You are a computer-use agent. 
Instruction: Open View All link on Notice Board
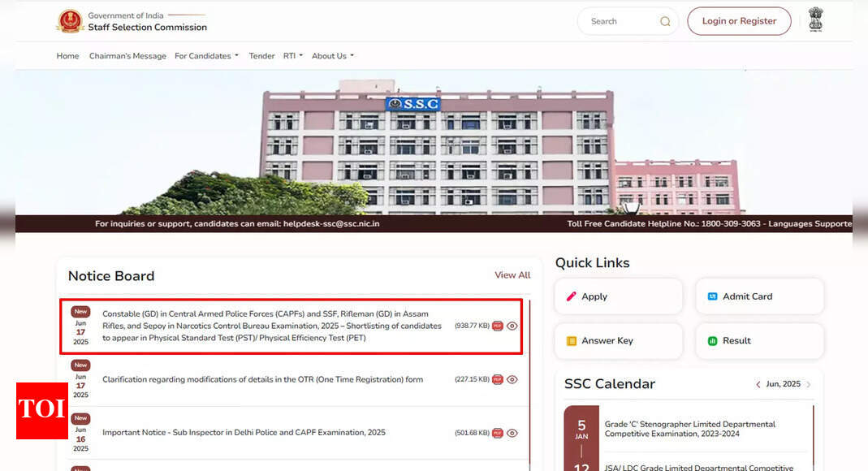coord(512,275)
